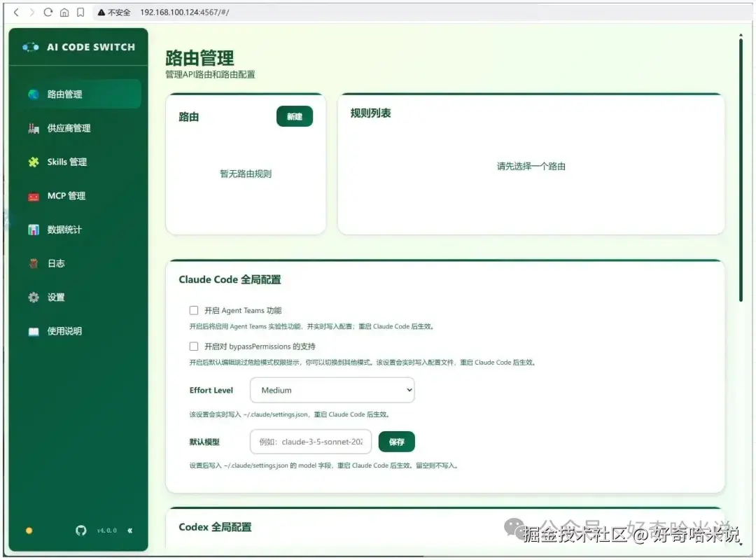The width and height of the screenshot is (756, 560).
Task: Click the Claude Code 全局配置 heading
Action: (230, 280)
